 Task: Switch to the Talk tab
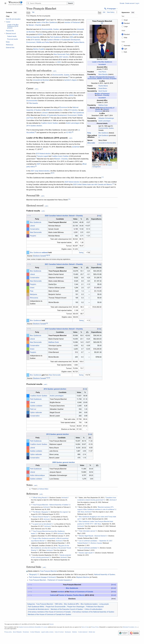point(33,12)
